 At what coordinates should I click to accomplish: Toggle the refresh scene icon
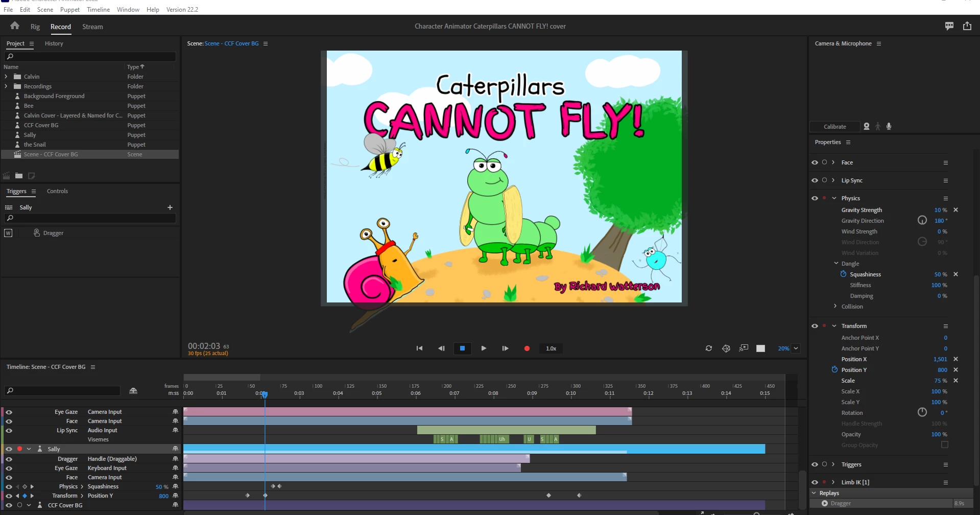[709, 348]
